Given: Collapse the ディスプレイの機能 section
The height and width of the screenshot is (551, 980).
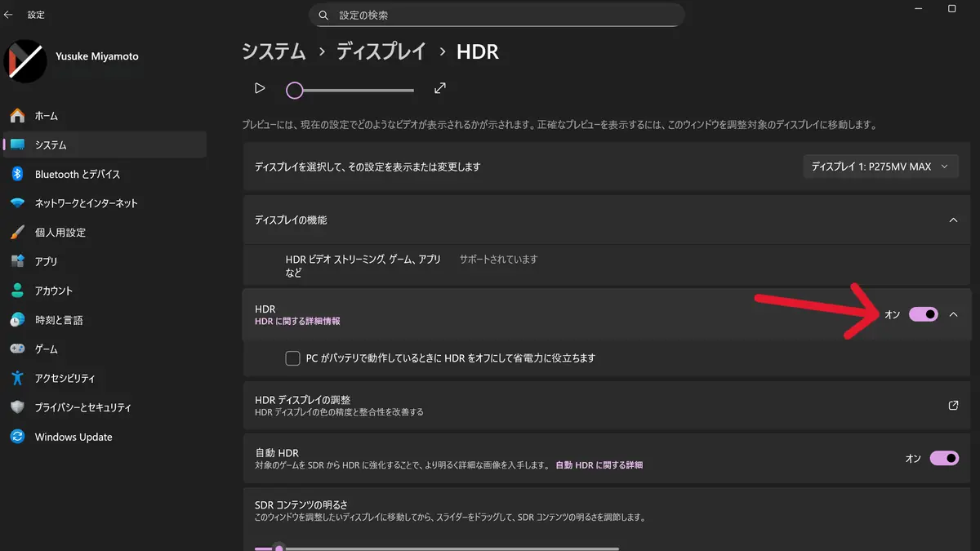Looking at the screenshot, I should tap(953, 220).
